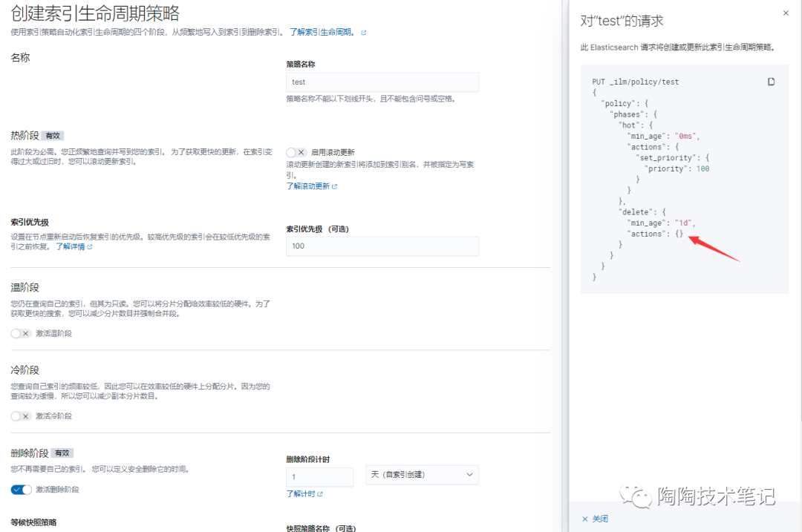Click the PUT _ilm/policy/test request line
The width and height of the screenshot is (802, 532).
tap(635, 82)
